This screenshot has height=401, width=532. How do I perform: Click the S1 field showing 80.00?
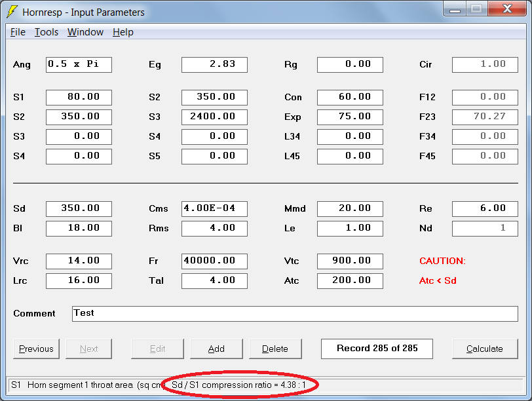[x=79, y=98]
